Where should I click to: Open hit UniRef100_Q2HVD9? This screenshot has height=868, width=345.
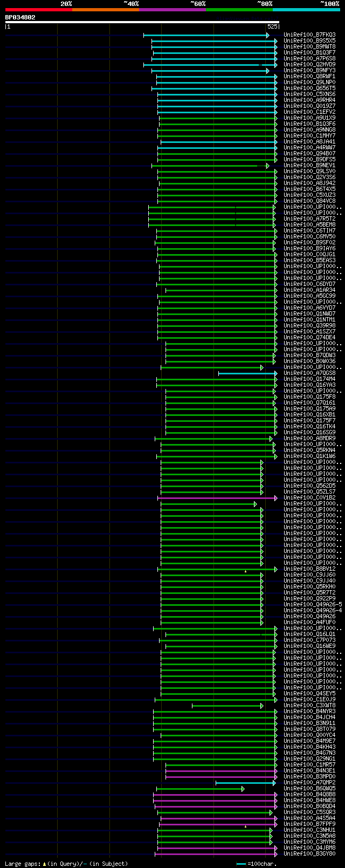point(309,65)
